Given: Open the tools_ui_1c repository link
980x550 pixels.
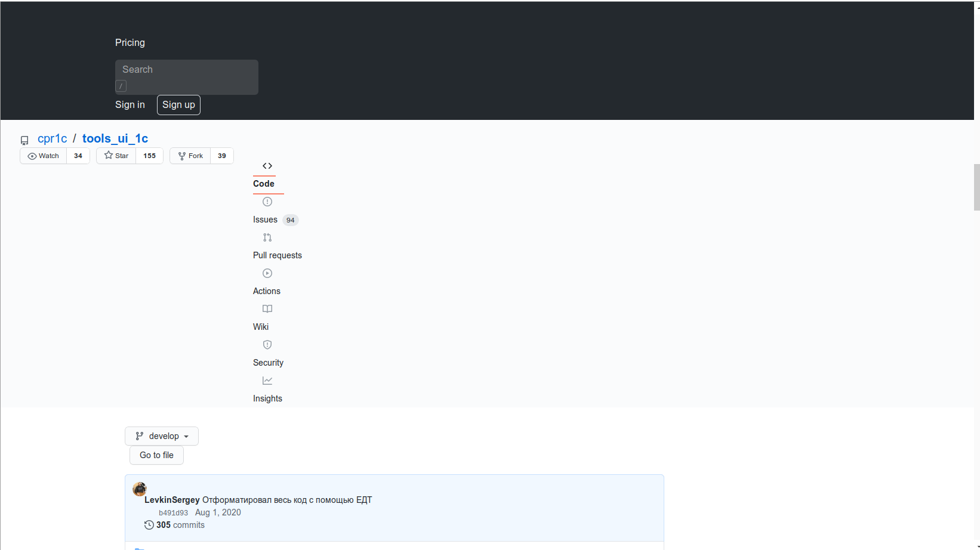Looking at the screenshot, I should pyautogui.click(x=115, y=138).
